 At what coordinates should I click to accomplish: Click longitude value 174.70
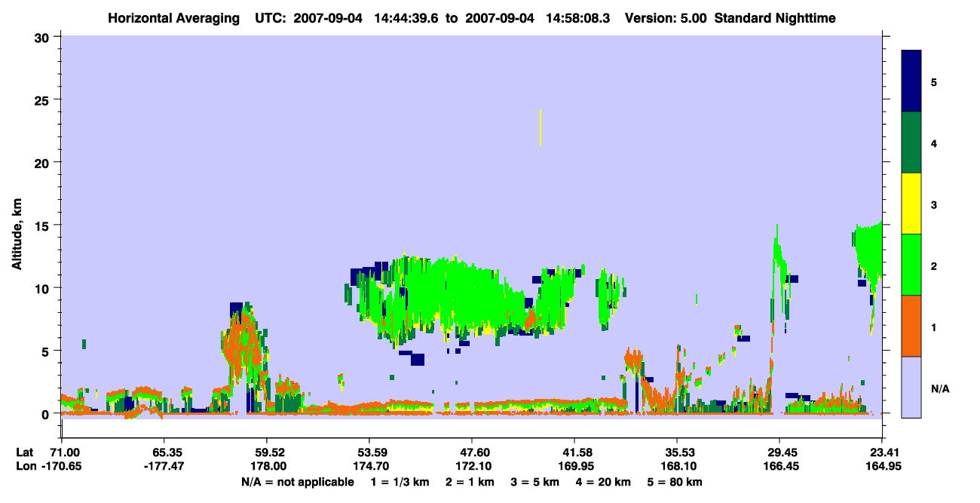click(369, 466)
